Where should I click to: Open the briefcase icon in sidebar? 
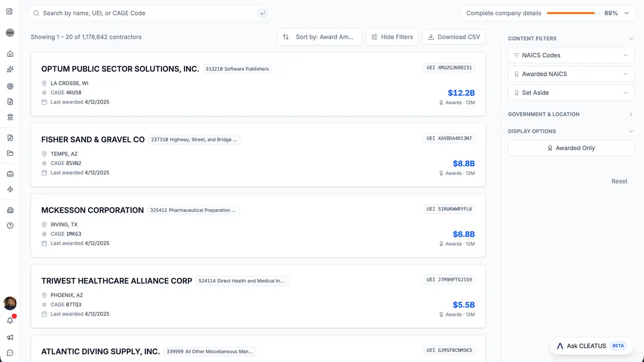10,174
